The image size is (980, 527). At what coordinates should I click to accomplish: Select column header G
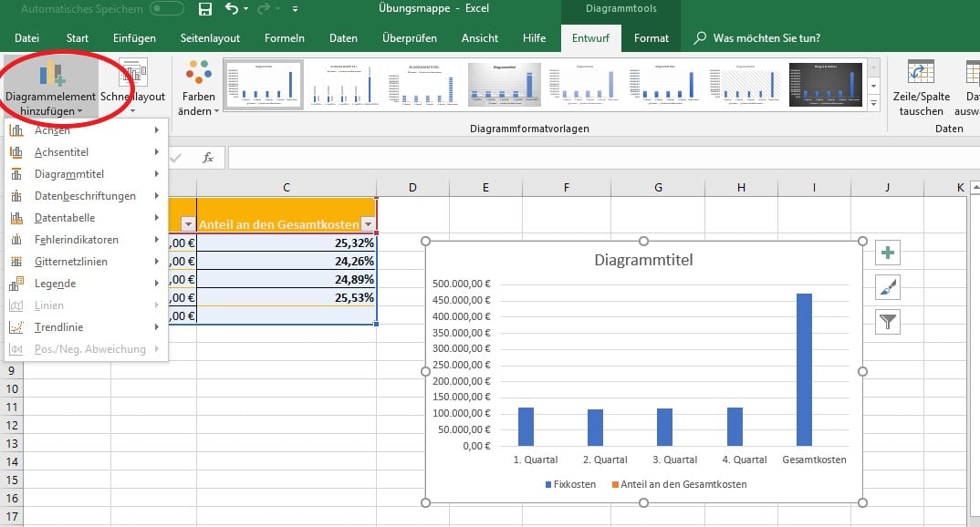coord(658,187)
